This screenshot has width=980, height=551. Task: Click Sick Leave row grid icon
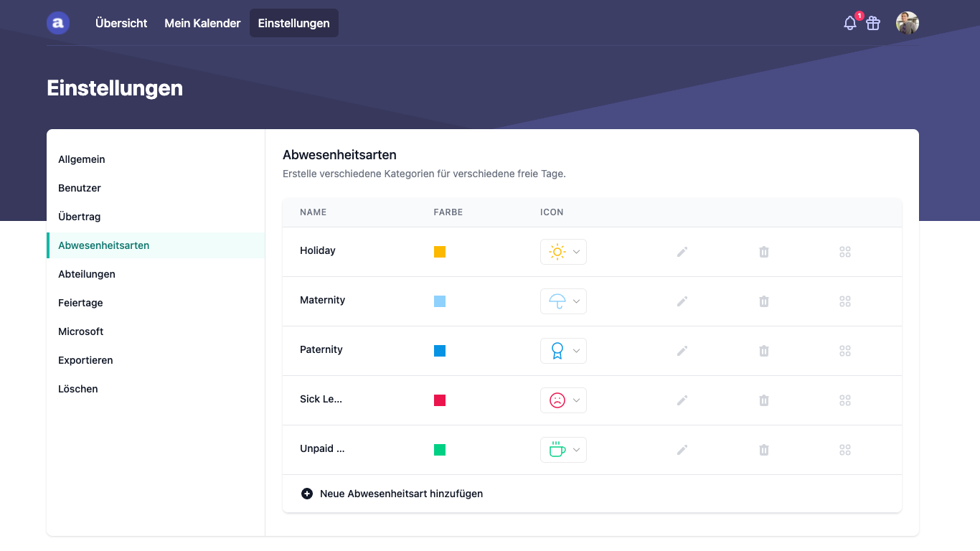click(845, 400)
